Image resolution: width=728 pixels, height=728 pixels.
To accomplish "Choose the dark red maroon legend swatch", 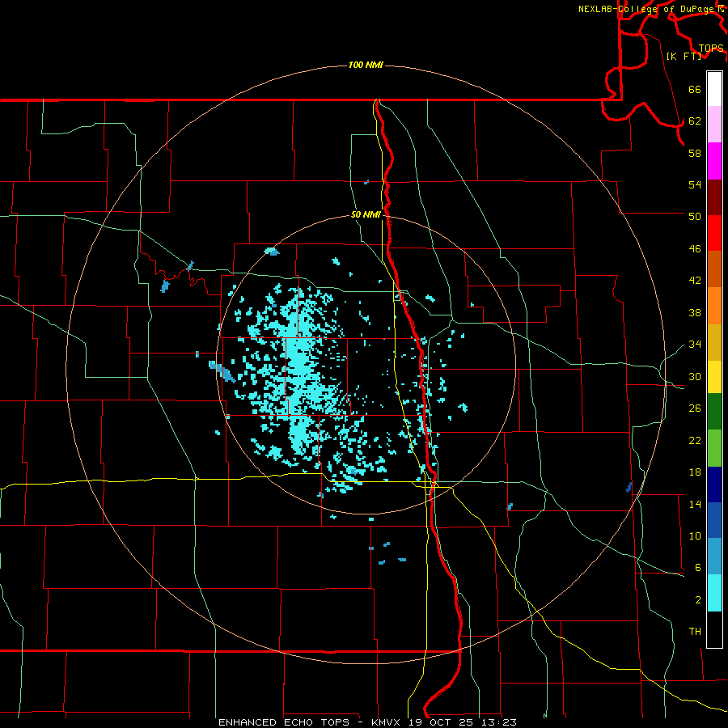I will (714, 197).
